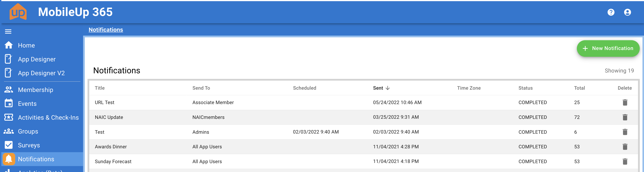The image size is (644, 172).
Task: Click the Sent column sort arrow
Action: [x=388, y=88]
